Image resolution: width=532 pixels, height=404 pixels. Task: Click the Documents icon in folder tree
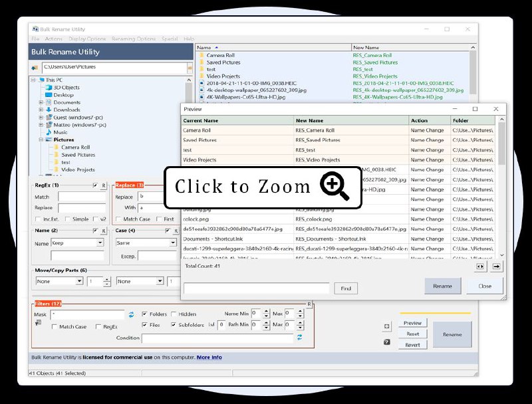coord(49,102)
